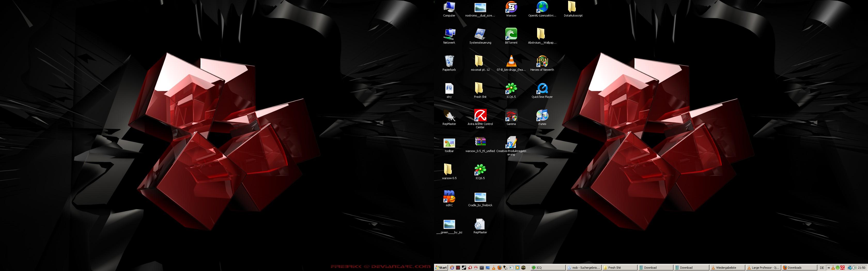Launch BitTorrent from the desktop
This screenshot has width=868, height=271.
coord(511,36)
